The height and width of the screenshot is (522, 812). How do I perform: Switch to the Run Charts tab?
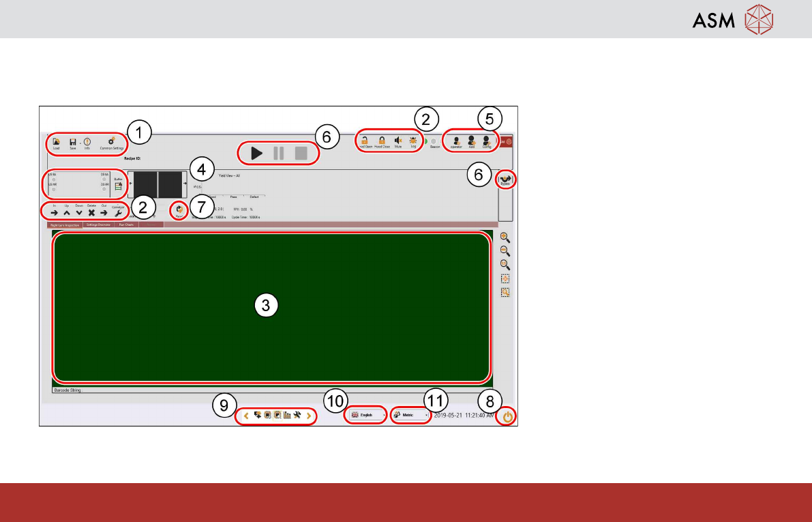[x=126, y=225]
